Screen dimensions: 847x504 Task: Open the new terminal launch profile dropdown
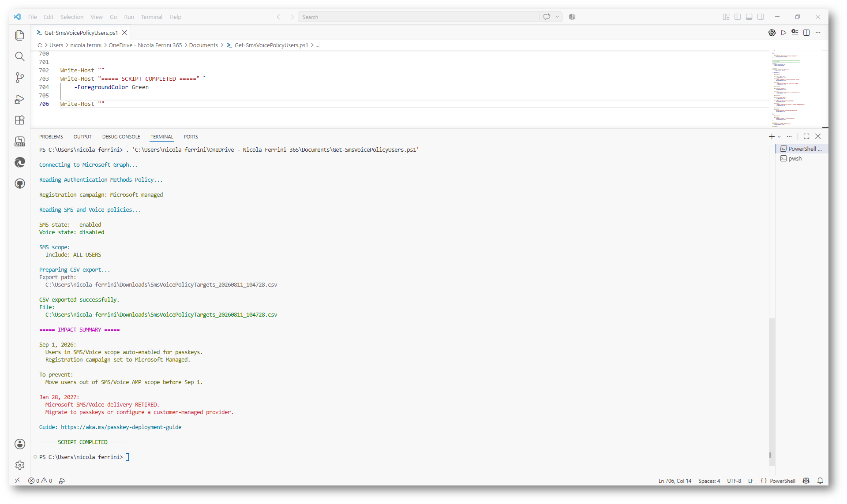click(780, 137)
